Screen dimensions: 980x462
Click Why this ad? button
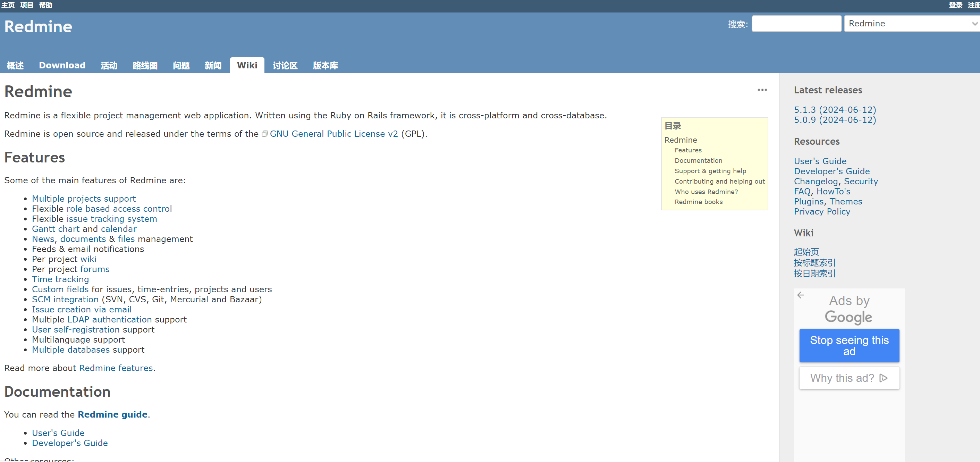(849, 378)
